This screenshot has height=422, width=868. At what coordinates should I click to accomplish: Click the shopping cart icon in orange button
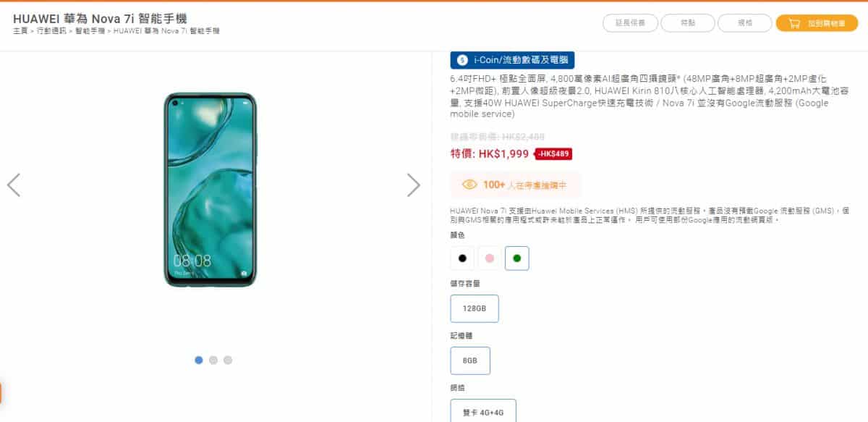794,23
